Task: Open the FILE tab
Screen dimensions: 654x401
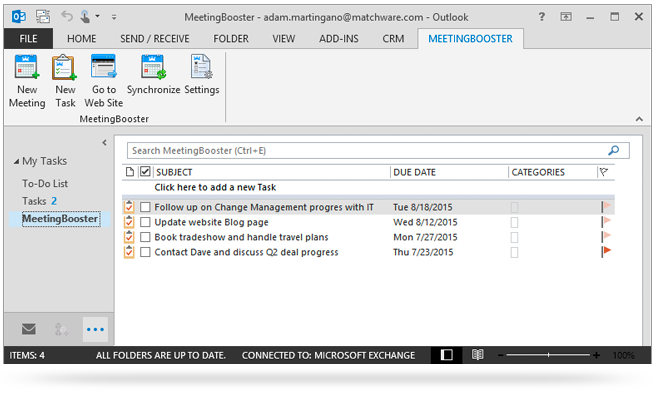Action: coord(28,39)
